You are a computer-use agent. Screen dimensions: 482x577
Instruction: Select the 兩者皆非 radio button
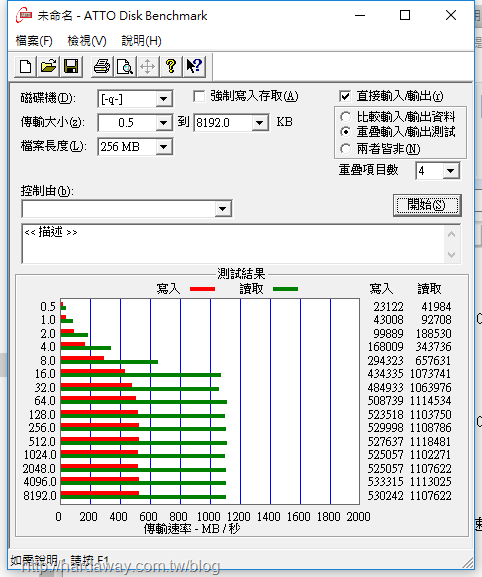[x=345, y=149]
